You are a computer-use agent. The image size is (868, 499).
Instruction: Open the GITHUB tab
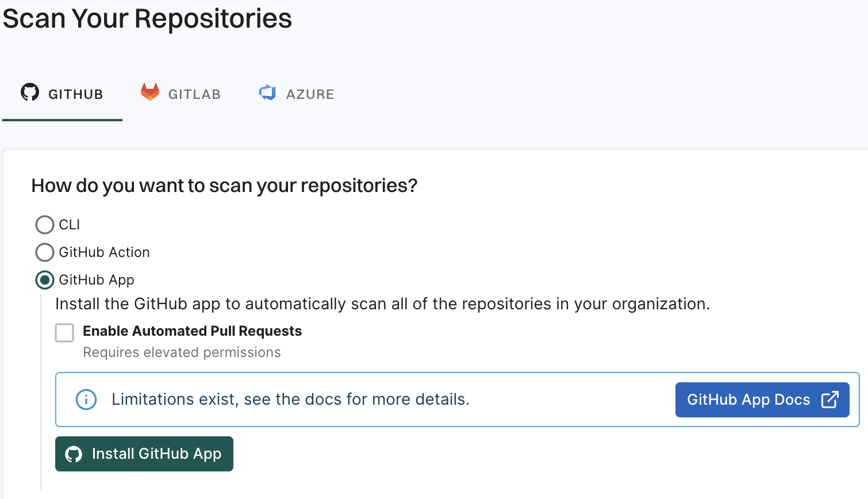tap(62, 93)
